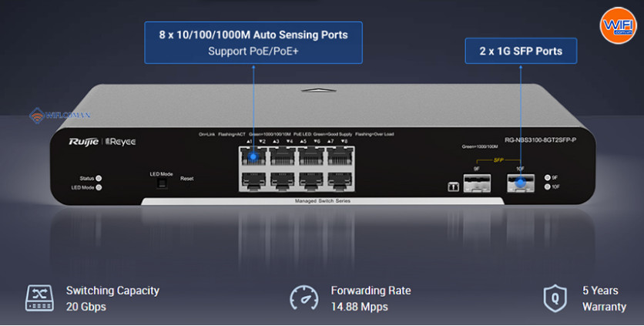644x326 pixels.
Task: Click Ethernet port 4
Action: tap(283, 181)
